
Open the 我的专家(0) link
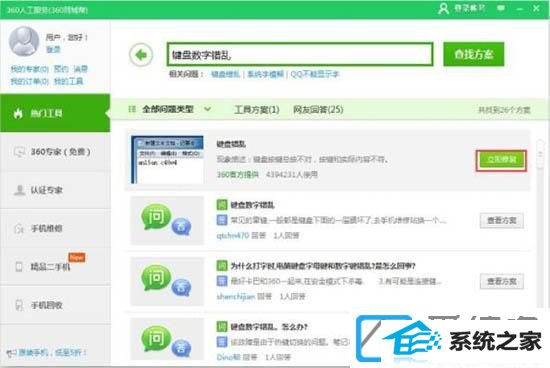29,69
